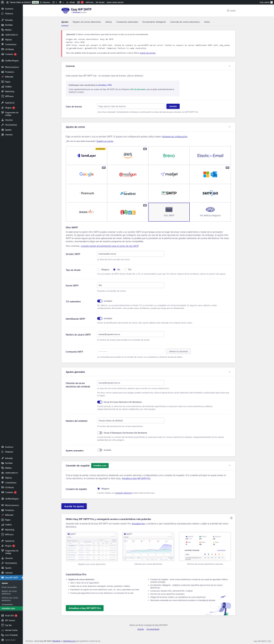Select Ninguna encryption type

coord(98,269)
